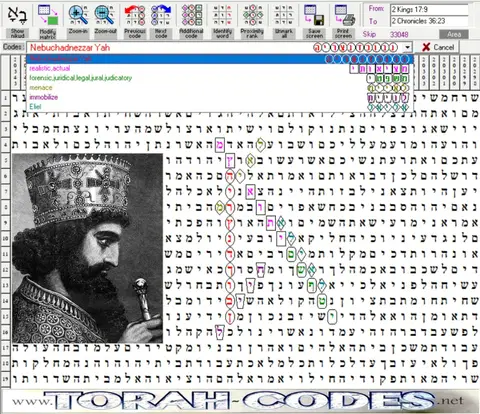480x414 pixels.
Task: Click the red X cancel icon
Action: [x=426, y=47]
